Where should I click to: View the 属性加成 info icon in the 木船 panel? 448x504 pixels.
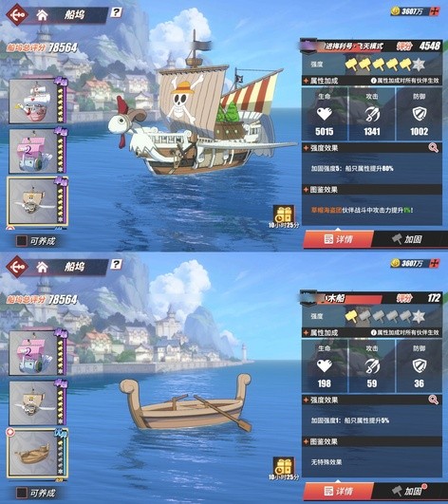tap(374, 332)
